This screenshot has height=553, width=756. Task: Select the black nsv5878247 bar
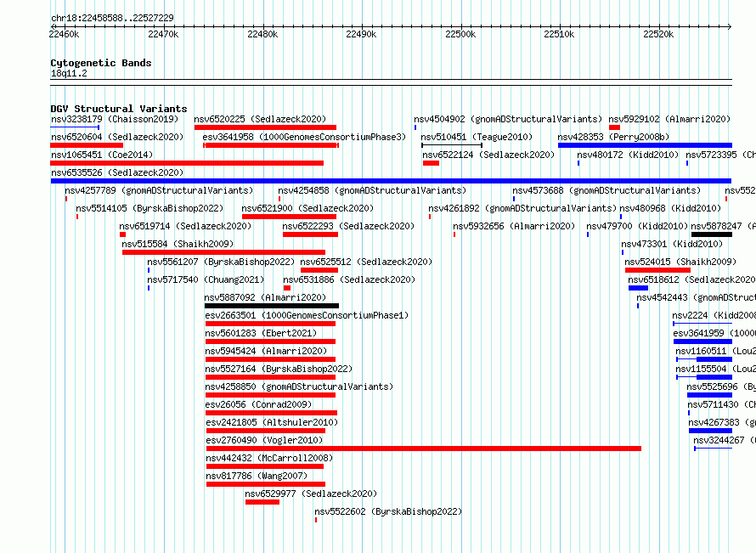(x=712, y=234)
